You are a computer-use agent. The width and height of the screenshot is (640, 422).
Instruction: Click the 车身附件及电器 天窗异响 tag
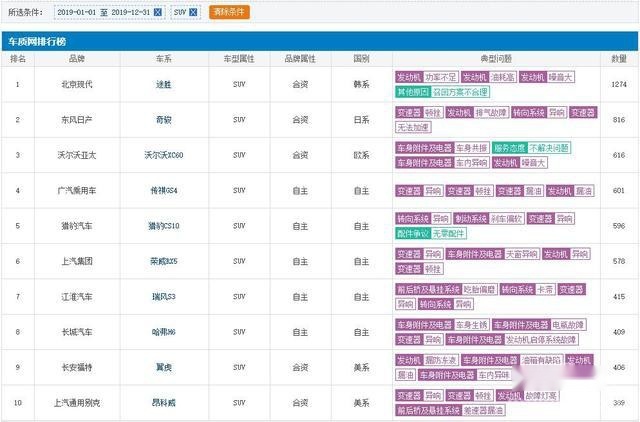point(493,254)
